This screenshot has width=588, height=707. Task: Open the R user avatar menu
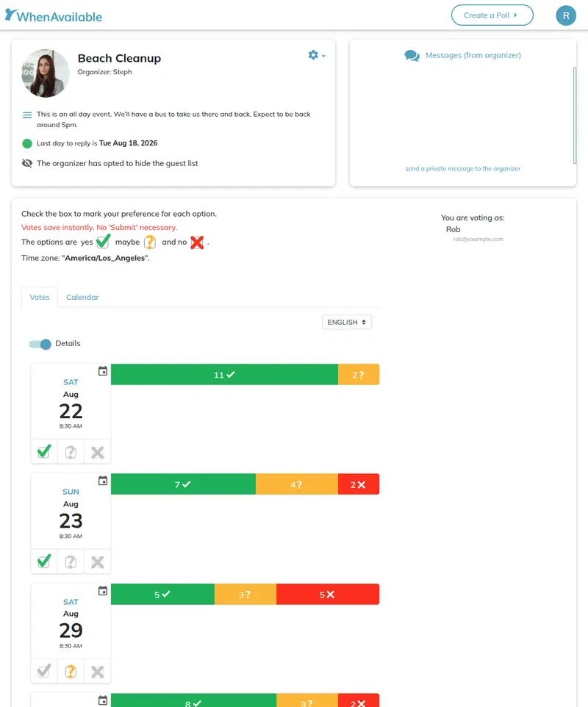pos(566,15)
